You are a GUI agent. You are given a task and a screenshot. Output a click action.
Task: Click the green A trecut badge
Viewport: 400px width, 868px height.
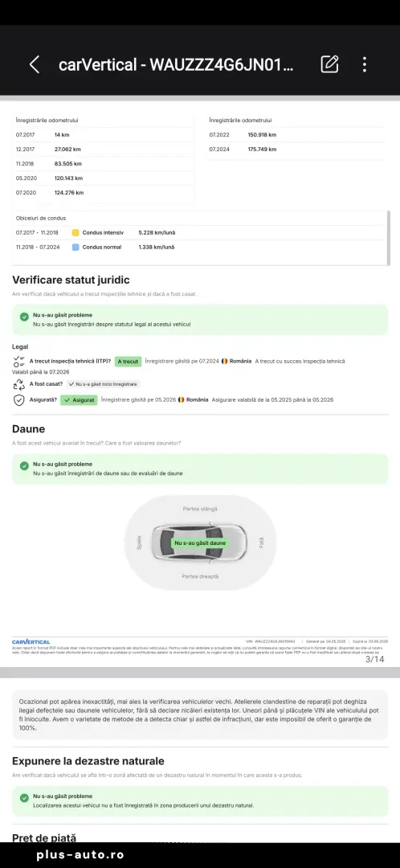(x=128, y=362)
